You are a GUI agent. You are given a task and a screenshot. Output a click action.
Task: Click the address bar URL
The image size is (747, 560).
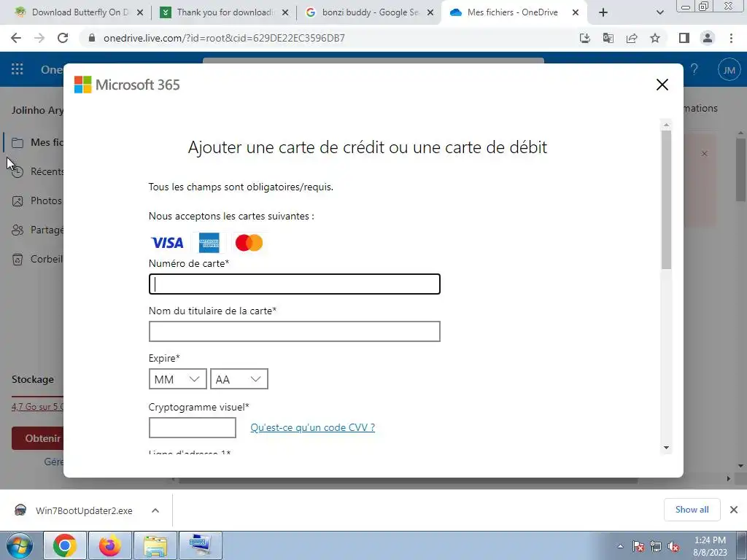pos(224,38)
